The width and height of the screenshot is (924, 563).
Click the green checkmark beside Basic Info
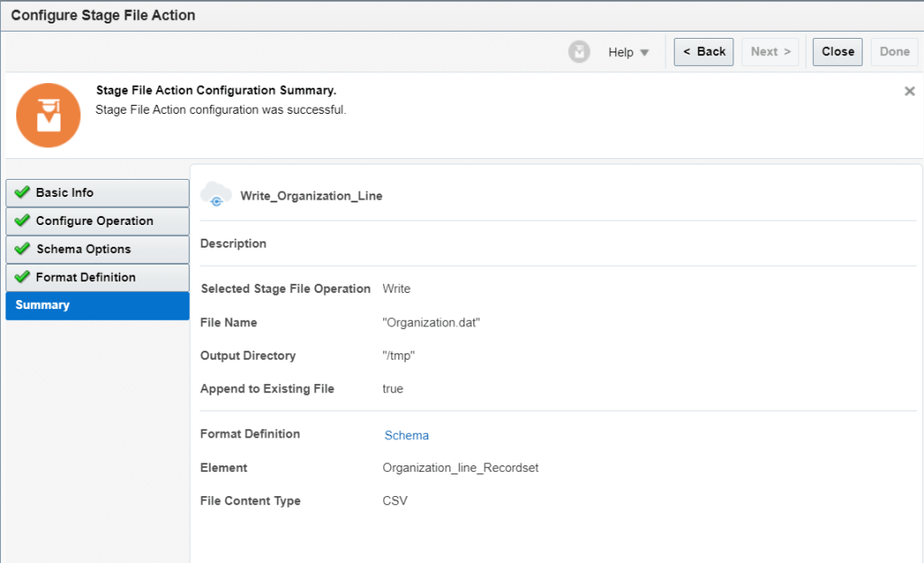pos(23,192)
